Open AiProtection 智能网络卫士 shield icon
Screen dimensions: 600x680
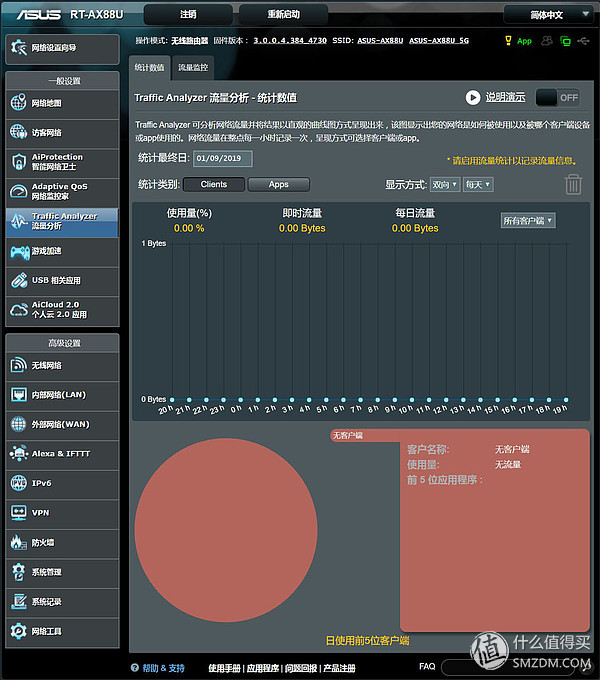coord(18,162)
